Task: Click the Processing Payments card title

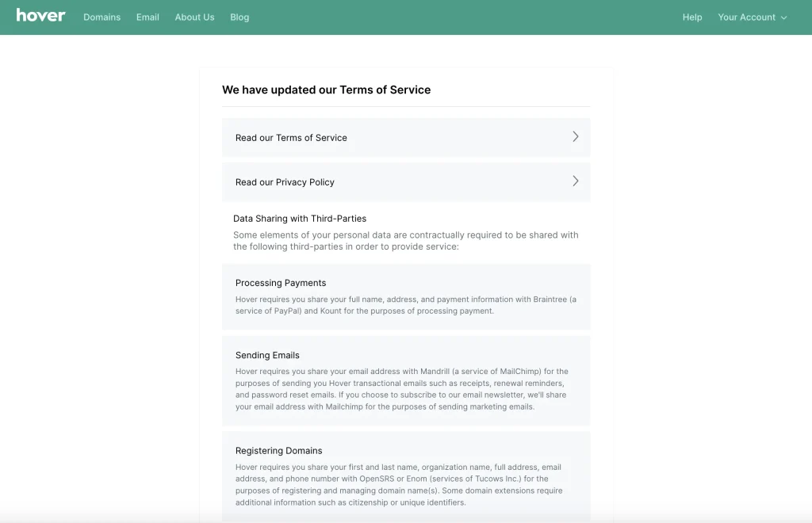Action: 281,283
